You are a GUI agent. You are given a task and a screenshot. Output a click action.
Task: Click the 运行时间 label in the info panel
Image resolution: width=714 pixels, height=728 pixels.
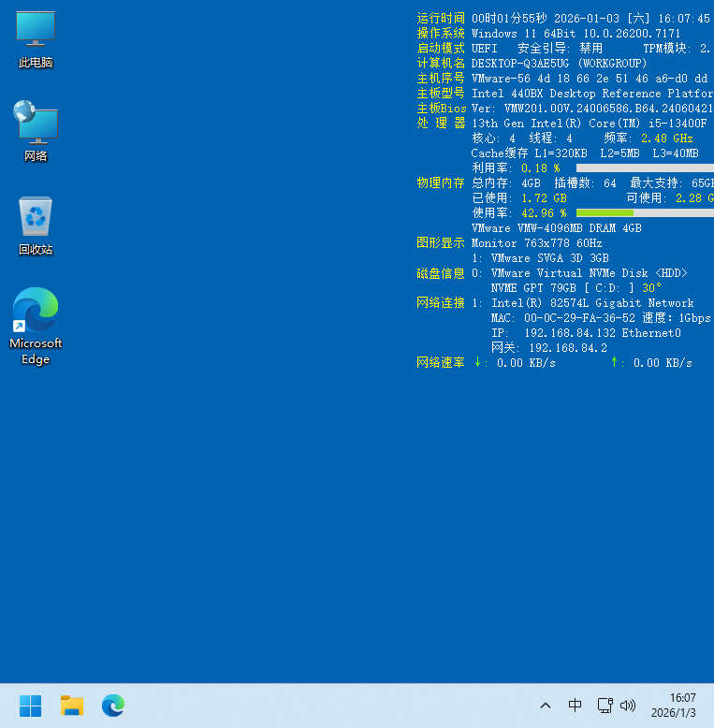pos(440,19)
